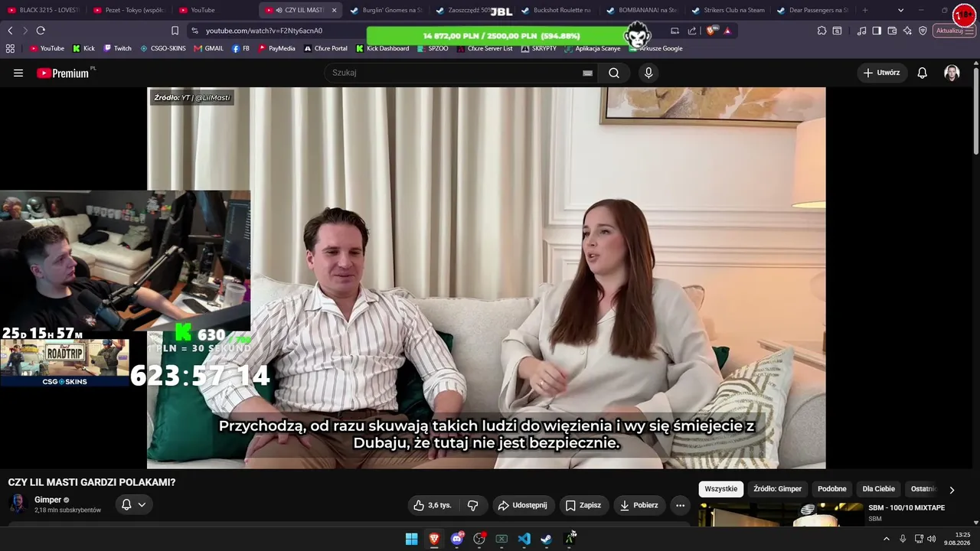This screenshot has height=551, width=980.
Task: Go to the YouTube Premium home logo
Action: tap(64, 73)
